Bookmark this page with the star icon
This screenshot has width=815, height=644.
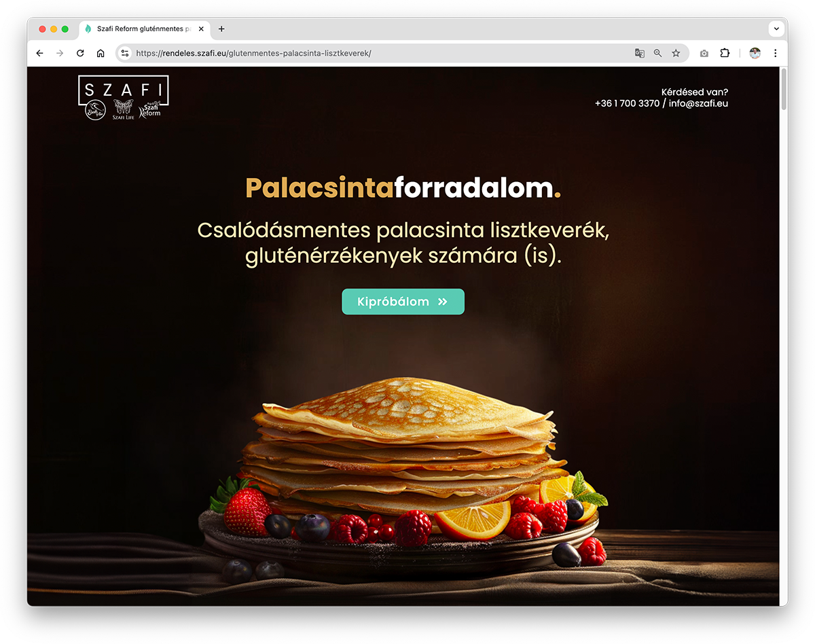(x=676, y=53)
